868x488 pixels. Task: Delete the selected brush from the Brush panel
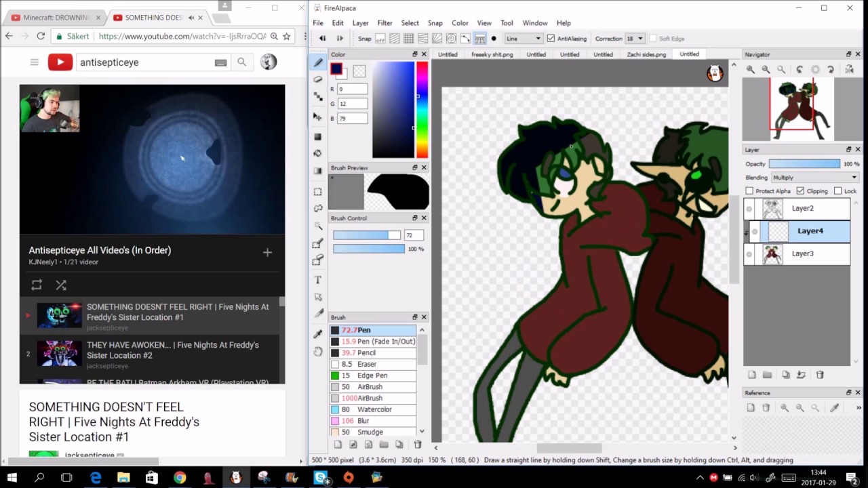tap(417, 445)
